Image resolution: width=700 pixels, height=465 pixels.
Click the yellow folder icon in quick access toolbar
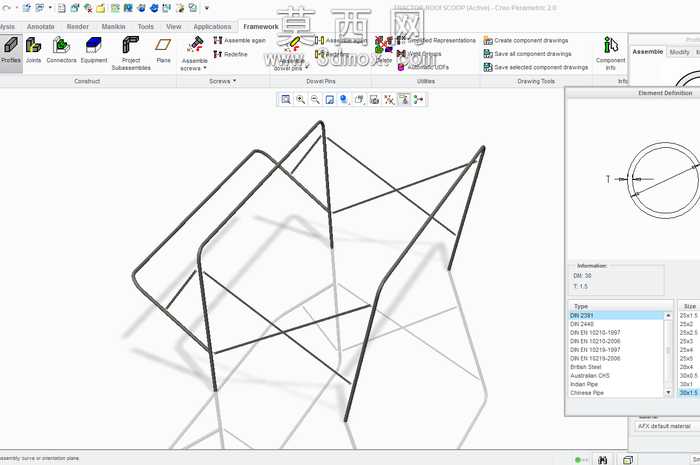[101, 8]
